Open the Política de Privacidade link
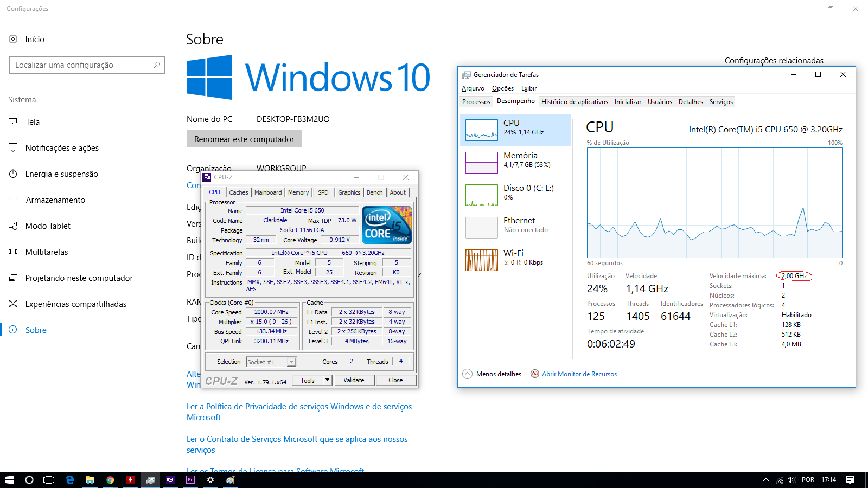The image size is (868, 488). [x=299, y=412]
